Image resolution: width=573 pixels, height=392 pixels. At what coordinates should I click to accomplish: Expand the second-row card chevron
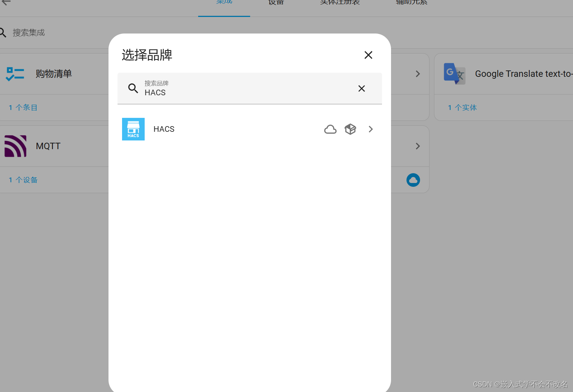tap(418, 146)
